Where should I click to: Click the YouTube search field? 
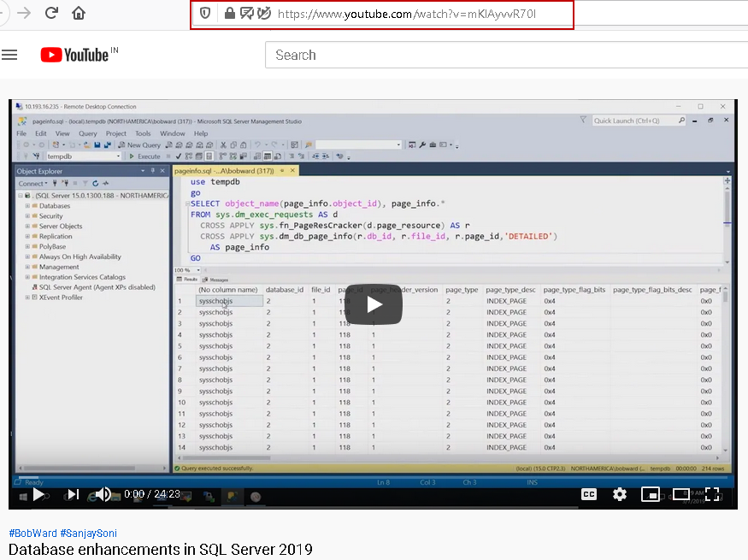(x=507, y=55)
